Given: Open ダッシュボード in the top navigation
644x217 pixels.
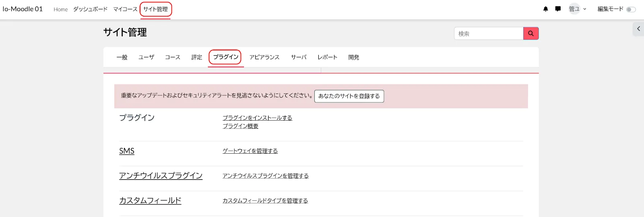Looking at the screenshot, I should pyautogui.click(x=90, y=9).
